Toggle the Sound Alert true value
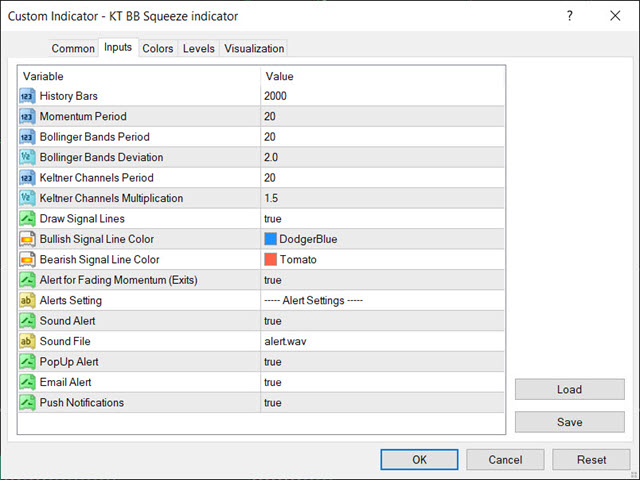 click(x=272, y=321)
